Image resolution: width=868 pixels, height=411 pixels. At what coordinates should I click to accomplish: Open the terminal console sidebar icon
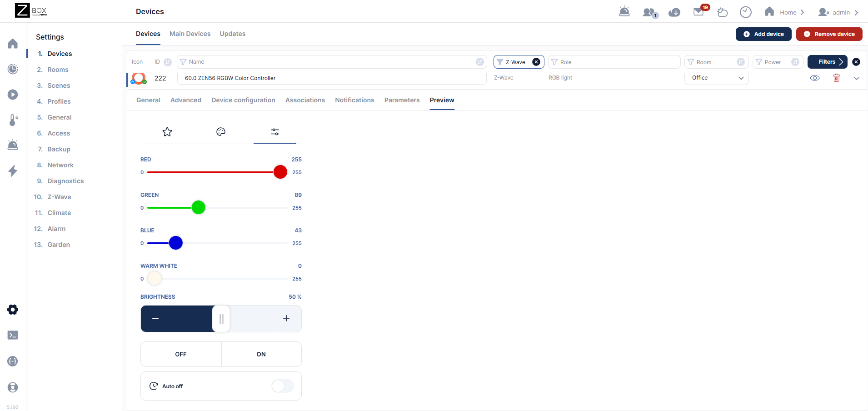click(13, 335)
